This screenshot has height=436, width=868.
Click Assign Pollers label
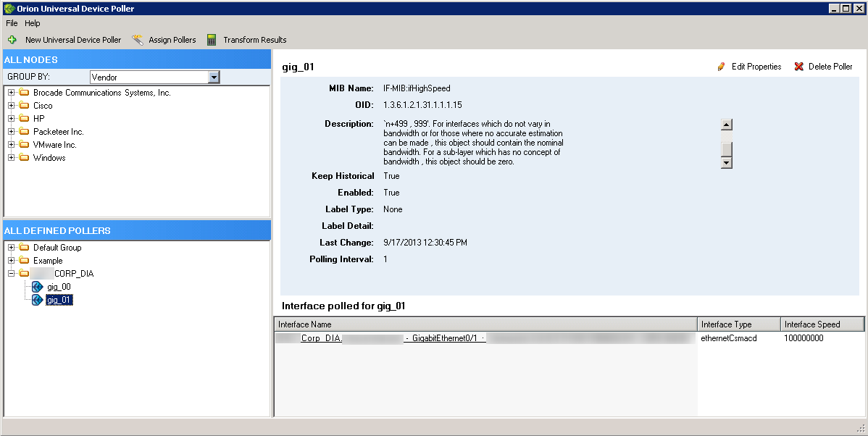[172, 40]
